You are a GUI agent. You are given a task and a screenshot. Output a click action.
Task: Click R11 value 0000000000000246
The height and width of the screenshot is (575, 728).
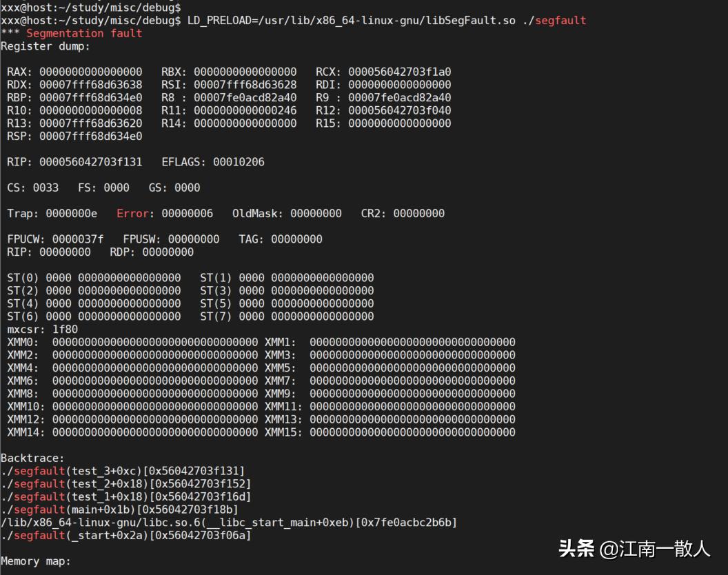(245, 110)
